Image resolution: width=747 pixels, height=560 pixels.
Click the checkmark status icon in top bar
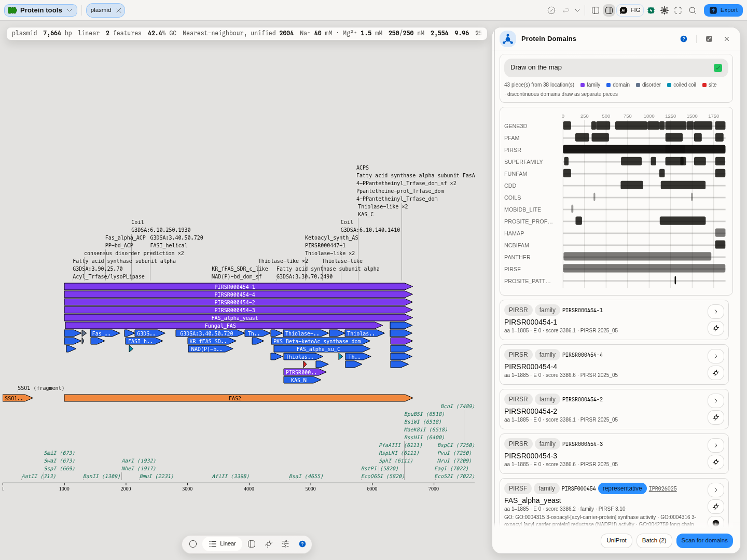click(551, 10)
